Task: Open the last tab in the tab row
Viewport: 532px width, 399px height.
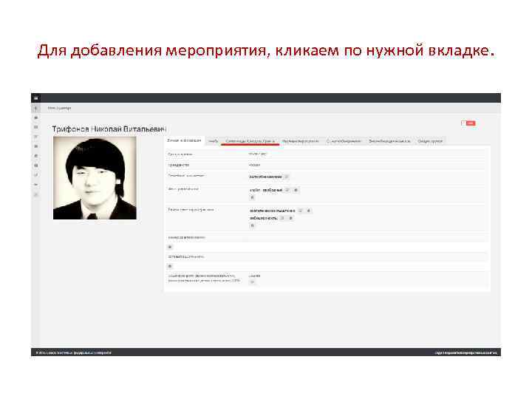Action: point(430,141)
